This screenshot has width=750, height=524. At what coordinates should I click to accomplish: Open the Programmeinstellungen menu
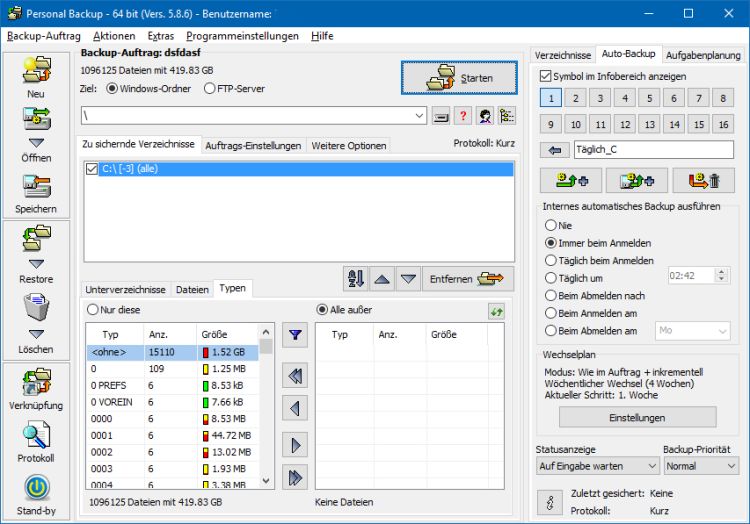pos(242,36)
